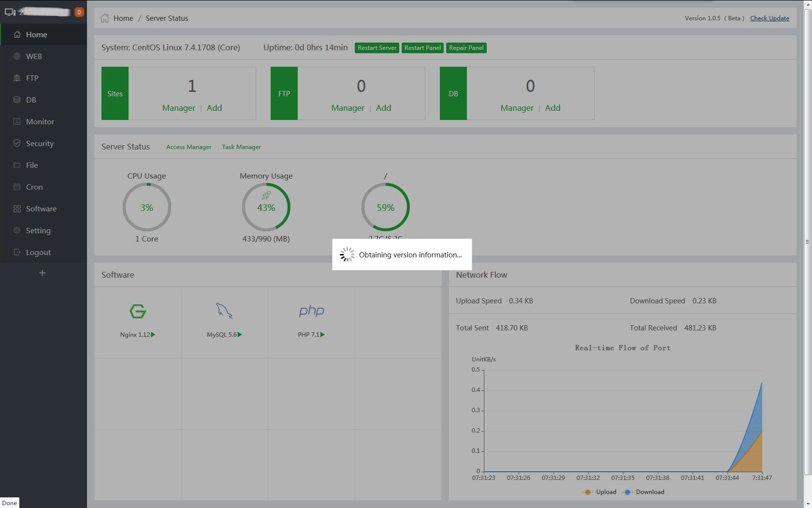Click the Home house icon in sidebar
This screenshot has width=812, height=508.
(17, 34)
